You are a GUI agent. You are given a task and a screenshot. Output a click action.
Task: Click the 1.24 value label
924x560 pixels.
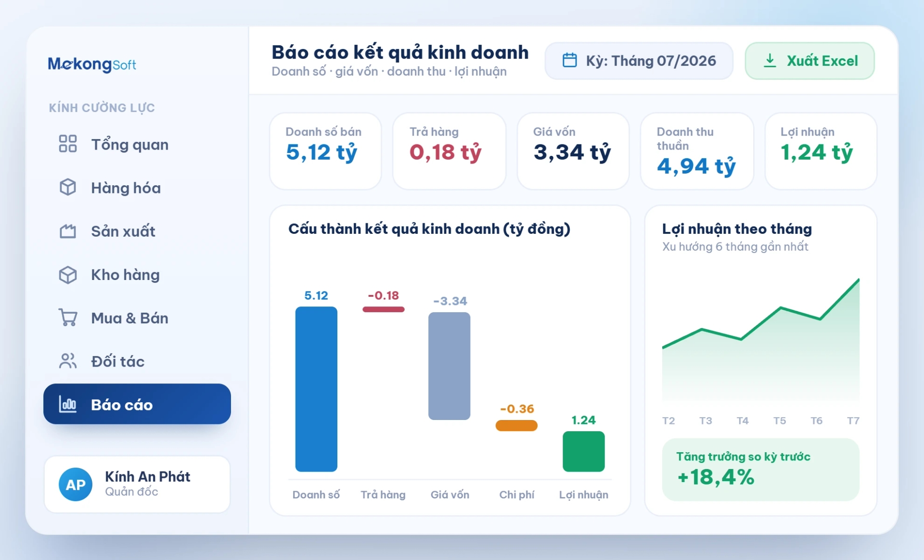pos(584,420)
